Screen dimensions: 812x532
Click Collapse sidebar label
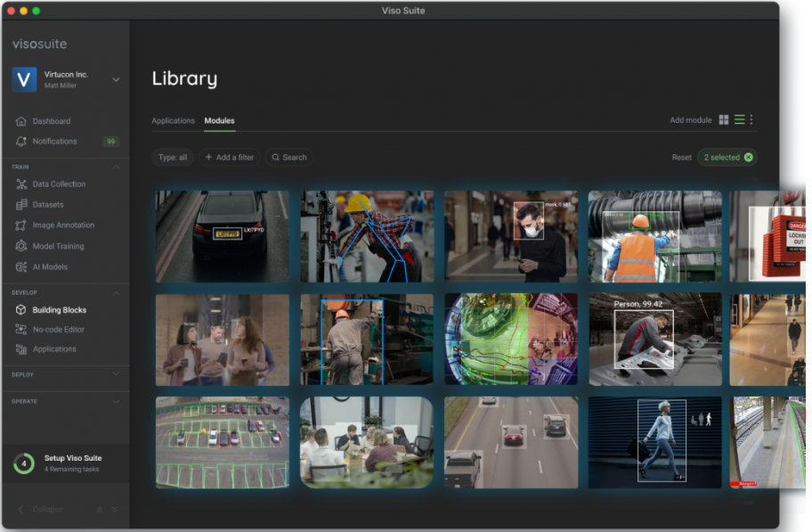(48, 510)
